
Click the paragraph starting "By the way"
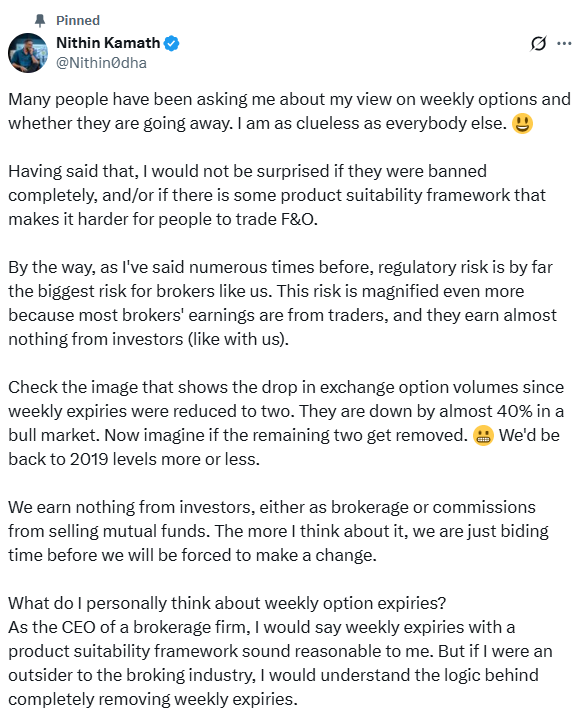(x=283, y=303)
